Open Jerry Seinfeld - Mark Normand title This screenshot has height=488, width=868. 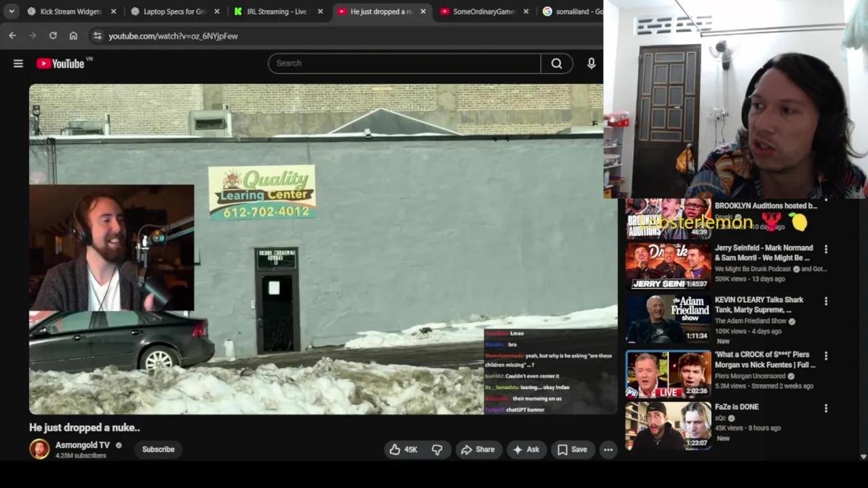[x=764, y=253]
